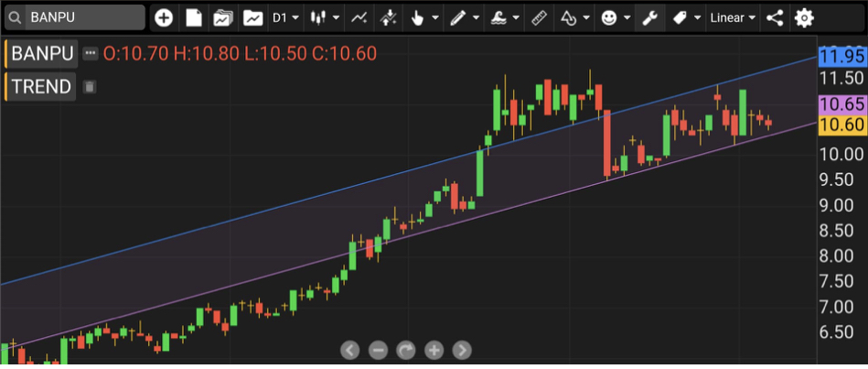The height and width of the screenshot is (369, 868).
Task: Click the BANPU symbol search field
Action: tap(75, 17)
